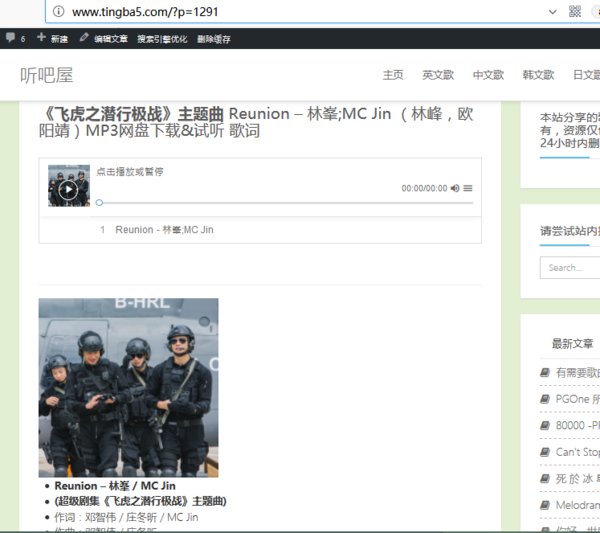Open the QR code icon in address bar
600x533 pixels.
575,12
